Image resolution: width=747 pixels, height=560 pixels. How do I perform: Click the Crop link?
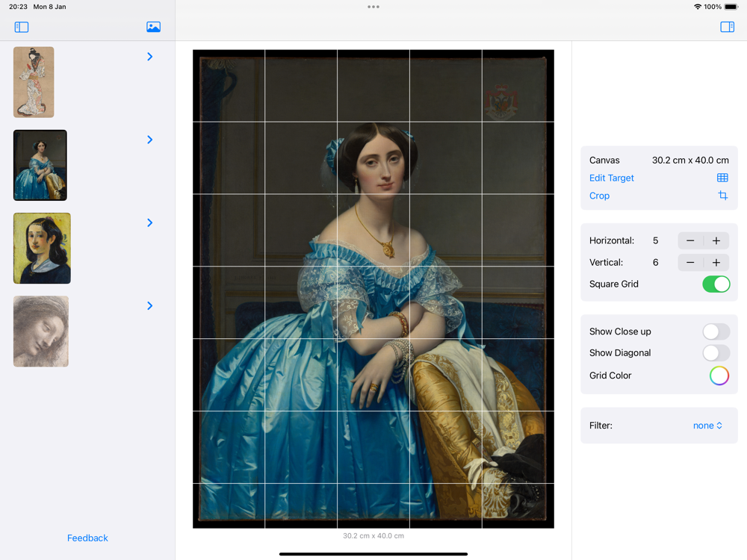pos(599,196)
